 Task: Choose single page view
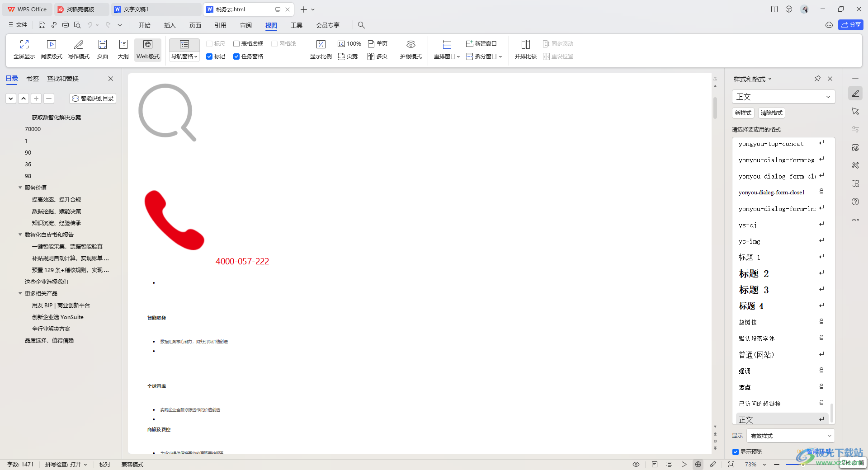[377, 44]
